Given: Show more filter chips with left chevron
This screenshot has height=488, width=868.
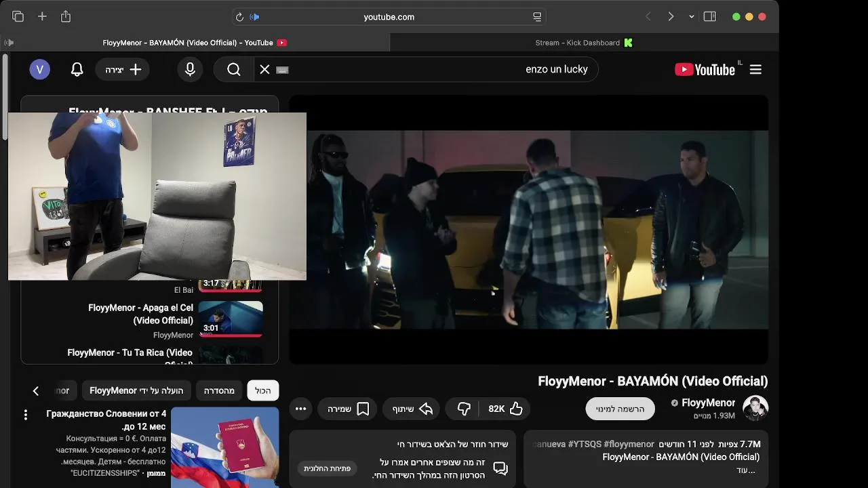Looking at the screenshot, I should pyautogui.click(x=36, y=390).
